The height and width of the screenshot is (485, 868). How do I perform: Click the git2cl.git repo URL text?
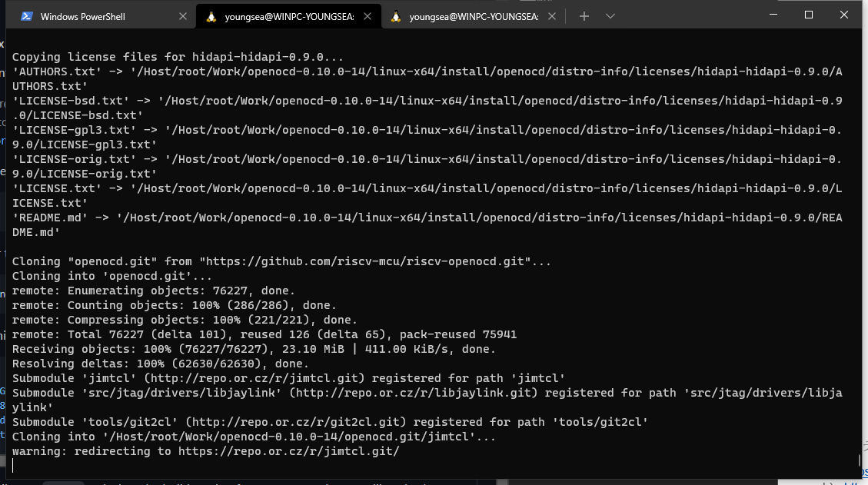295,422
